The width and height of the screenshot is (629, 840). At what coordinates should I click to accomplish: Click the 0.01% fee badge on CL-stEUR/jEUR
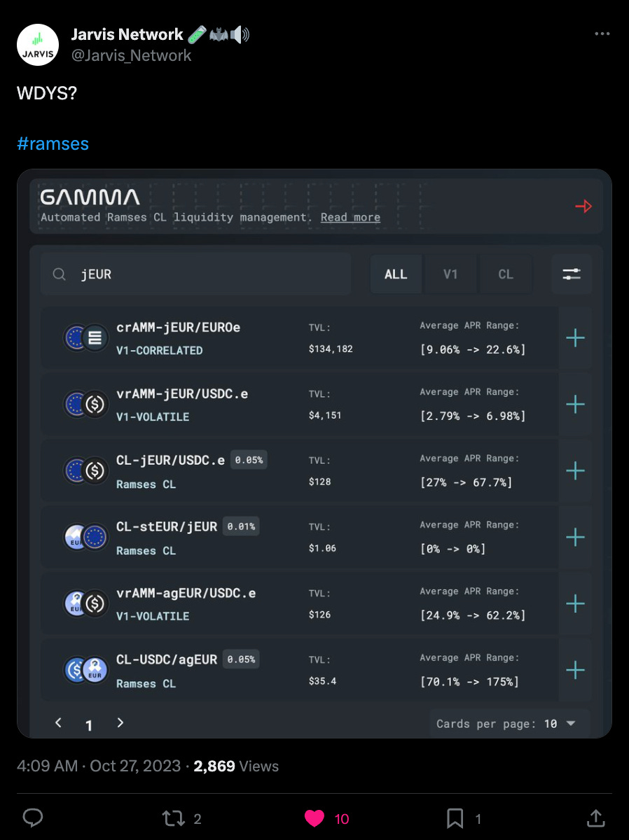pyautogui.click(x=241, y=526)
